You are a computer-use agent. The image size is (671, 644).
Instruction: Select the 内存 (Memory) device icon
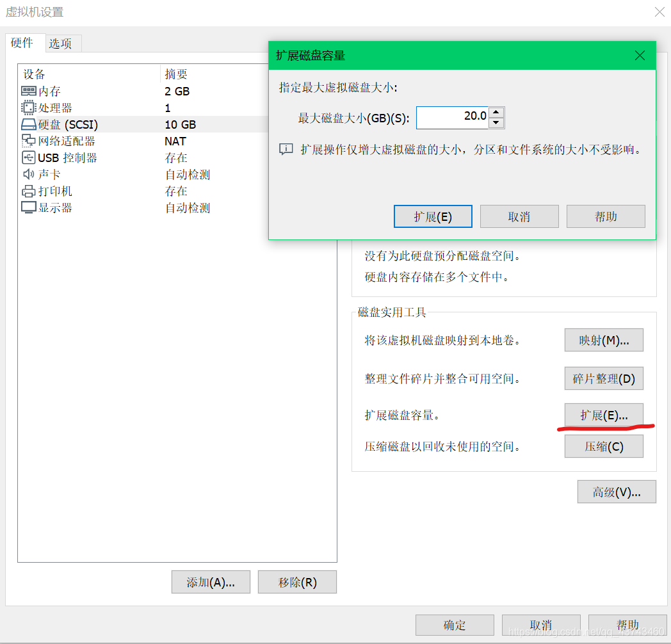tap(28, 91)
